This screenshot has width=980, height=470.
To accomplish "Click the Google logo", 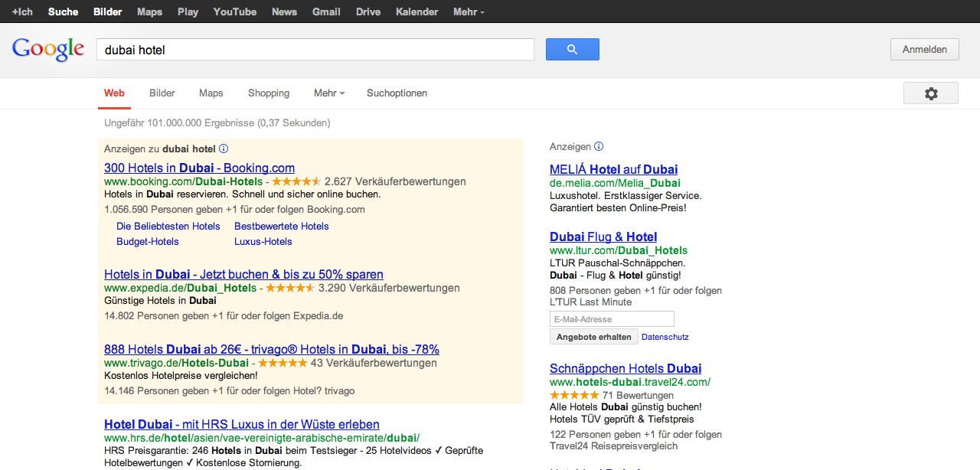I will coord(47,49).
